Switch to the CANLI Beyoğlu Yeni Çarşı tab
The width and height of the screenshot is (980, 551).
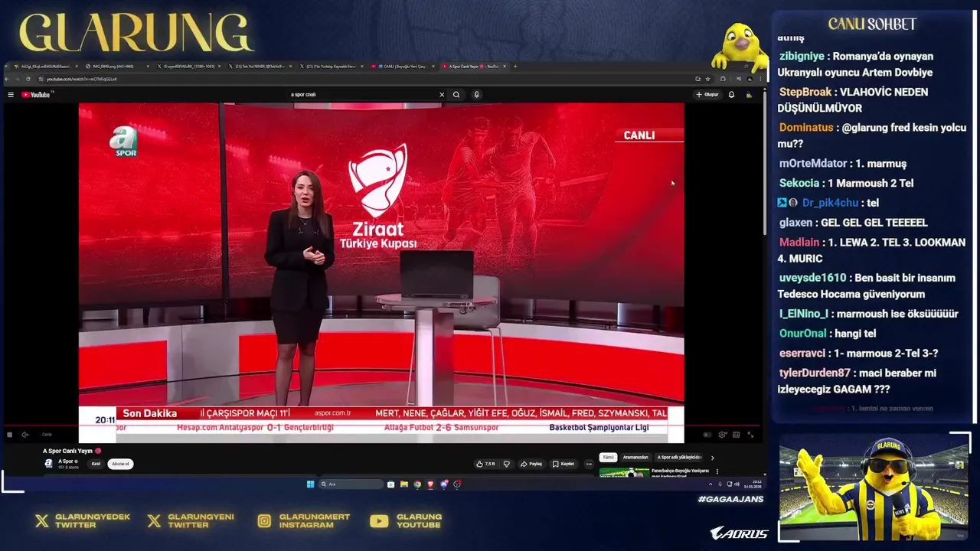click(404, 67)
